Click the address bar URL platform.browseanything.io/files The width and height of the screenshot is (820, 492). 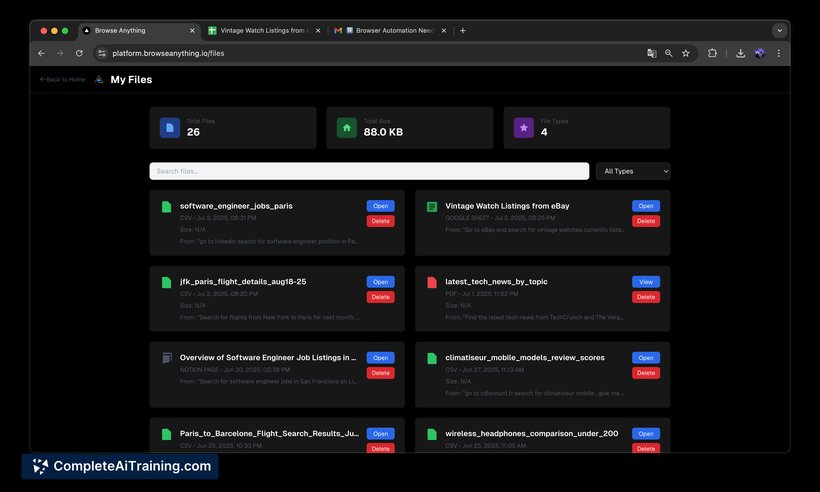click(x=168, y=53)
